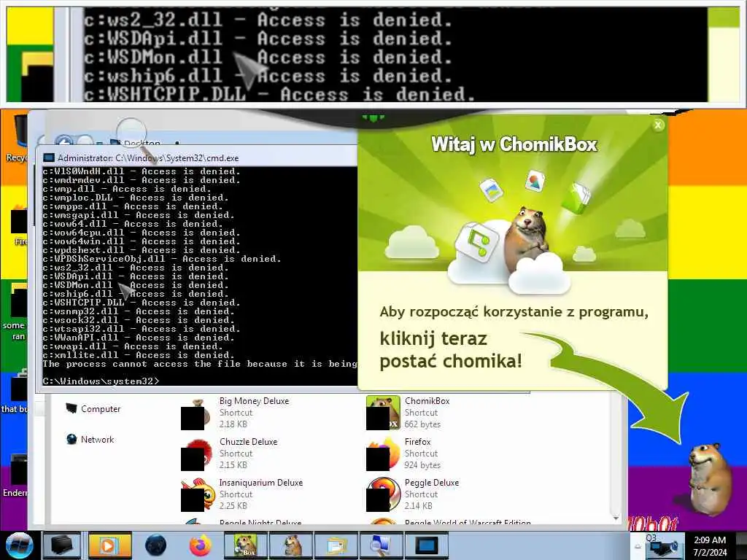This screenshot has width=747, height=560.
Task: Open the ChomikBox shortcut icon in Explorer
Action: click(x=382, y=413)
